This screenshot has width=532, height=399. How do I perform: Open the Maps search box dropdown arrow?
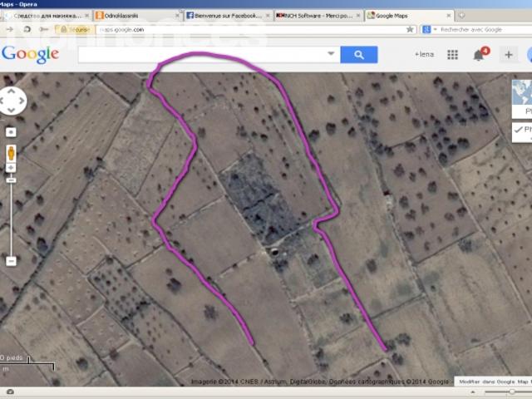(x=331, y=53)
